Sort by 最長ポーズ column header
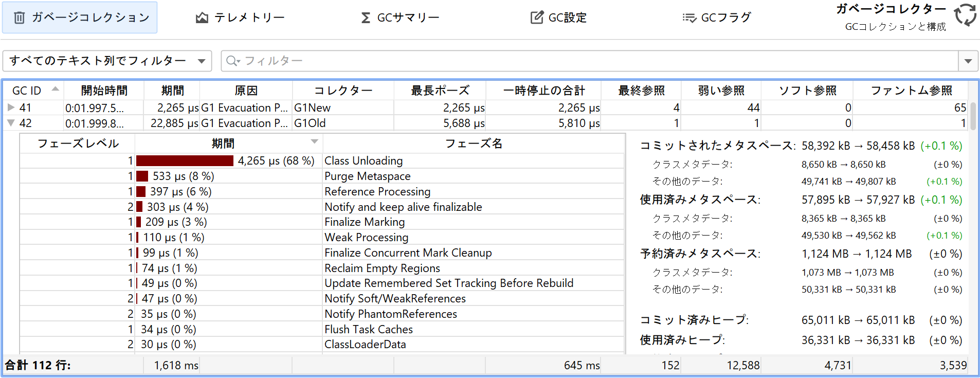This screenshot has width=980, height=378. pyautogui.click(x=440, y=91)
